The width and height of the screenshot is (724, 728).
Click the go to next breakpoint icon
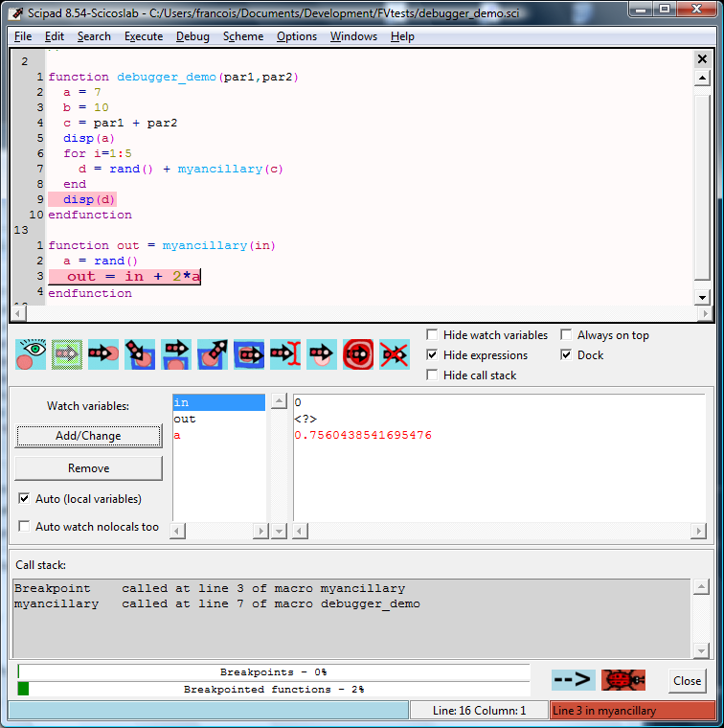[103, 354]
